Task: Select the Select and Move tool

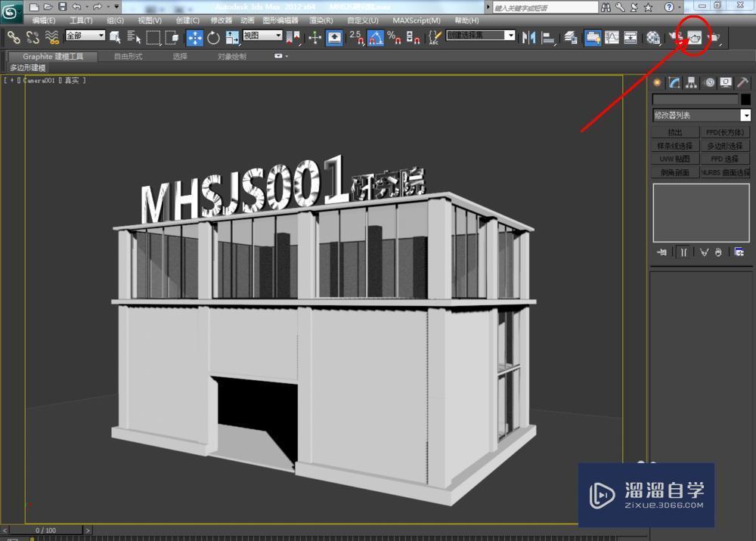Action: coord(195,38)
